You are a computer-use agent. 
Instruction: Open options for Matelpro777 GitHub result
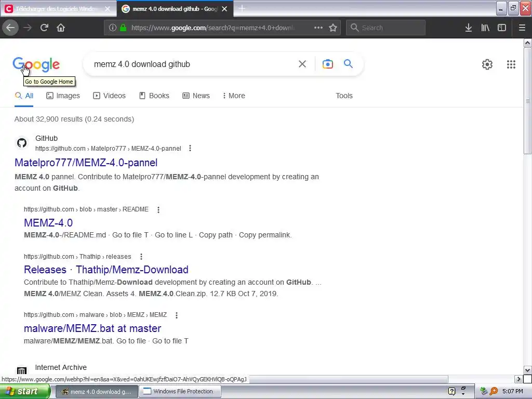click(190, 148)
